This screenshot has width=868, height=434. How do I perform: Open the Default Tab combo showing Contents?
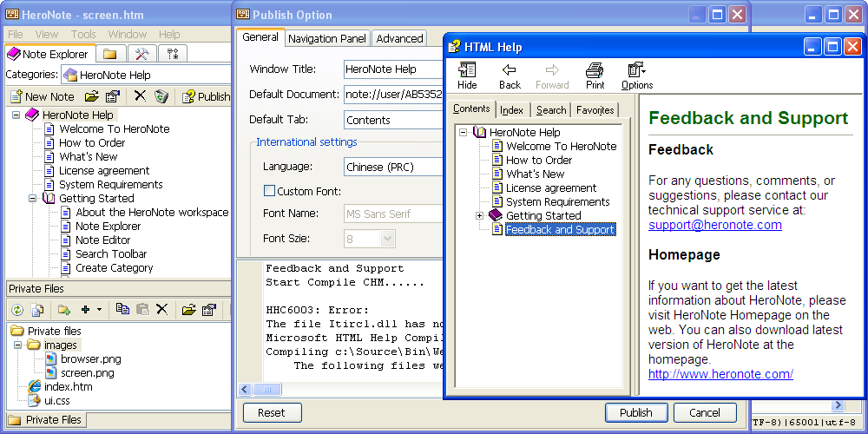393,120
